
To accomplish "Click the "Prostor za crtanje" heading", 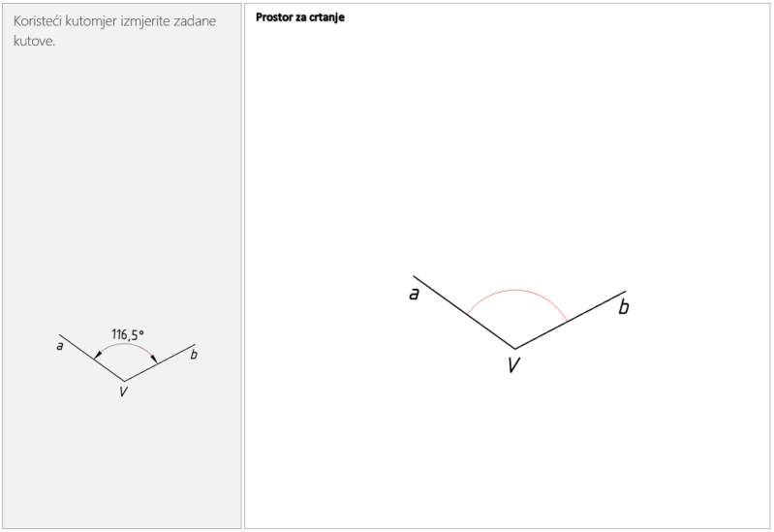I will click(300, 17).
